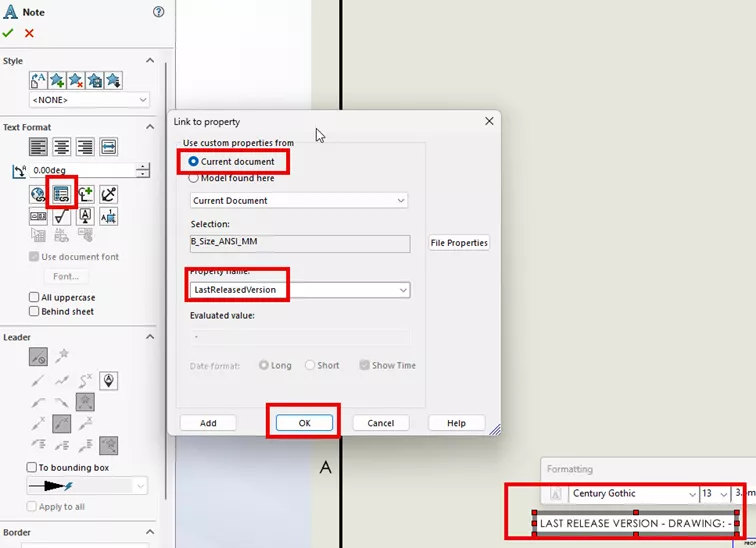
Task: Right-align the note text
Action: (x=85, y=147)
